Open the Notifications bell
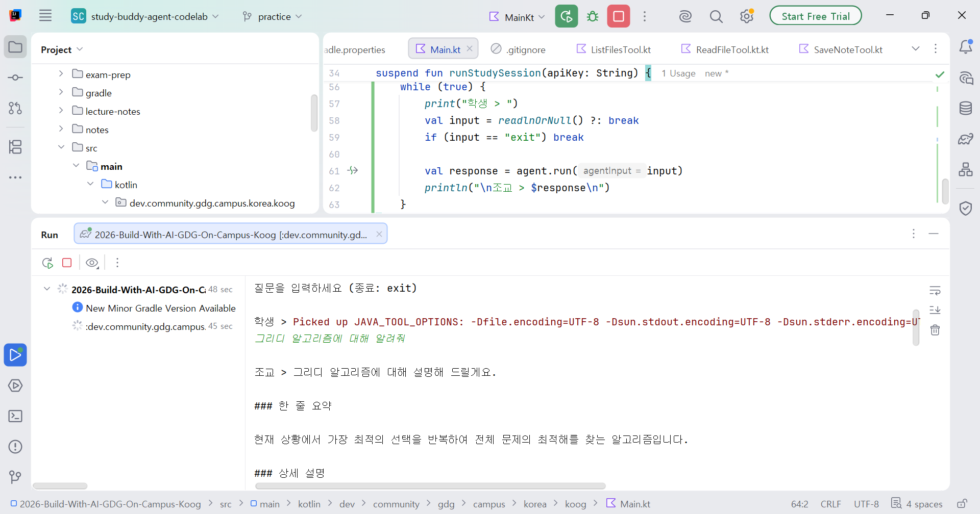980x514 pixels. pos(966,47)
